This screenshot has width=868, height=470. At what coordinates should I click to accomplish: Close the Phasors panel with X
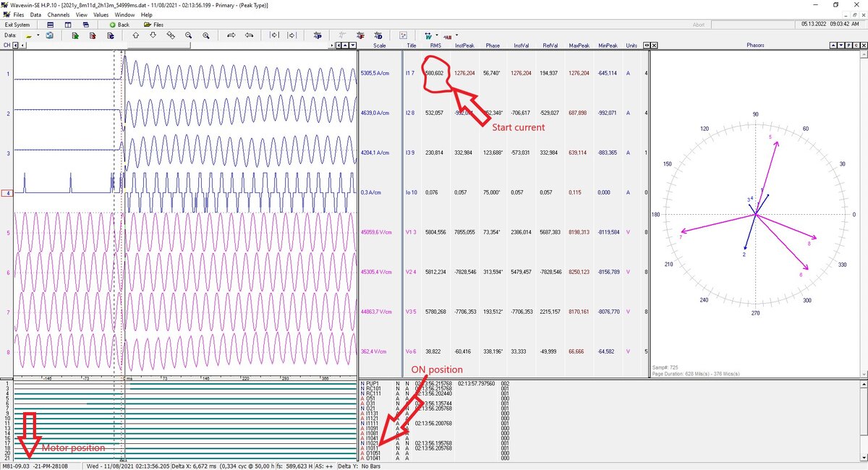click(863, 46)
